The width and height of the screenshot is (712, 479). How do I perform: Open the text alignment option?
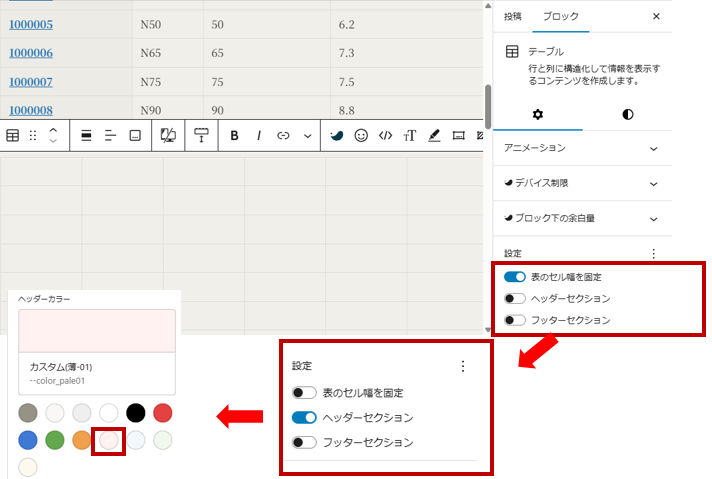(110, 135)
